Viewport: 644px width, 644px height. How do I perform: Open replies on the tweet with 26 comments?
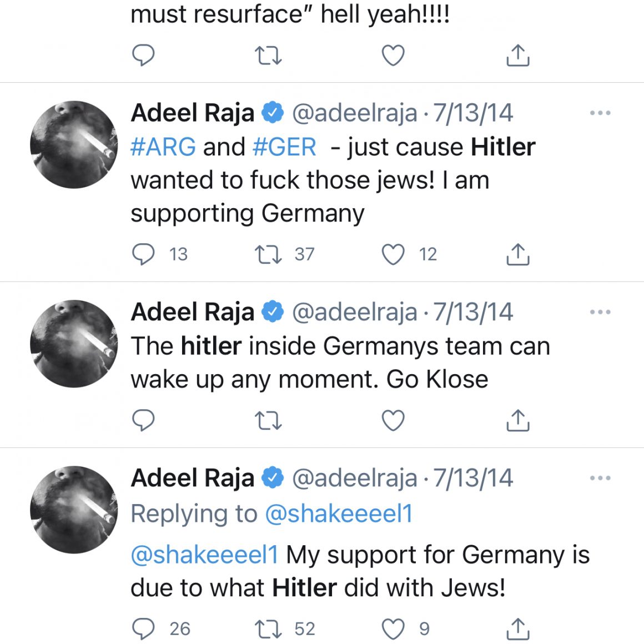[x=144, y=628]
